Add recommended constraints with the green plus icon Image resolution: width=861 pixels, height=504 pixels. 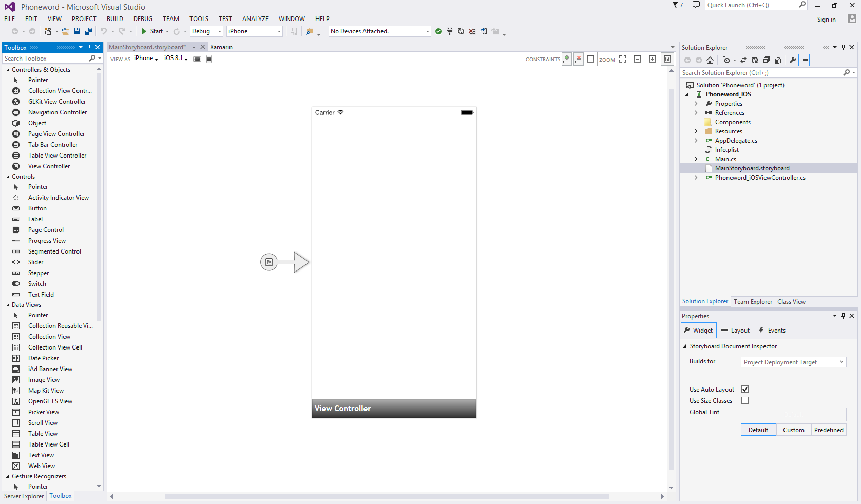[x=567, y=59]
